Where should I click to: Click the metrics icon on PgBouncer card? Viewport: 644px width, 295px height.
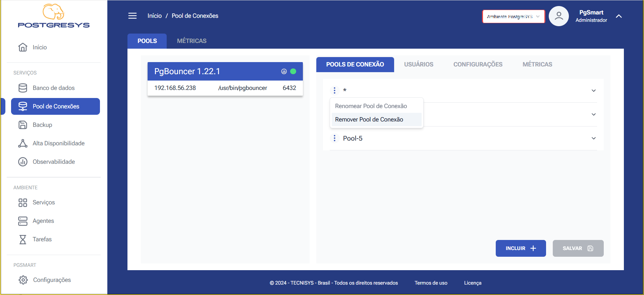pyautogui.click(x=284, y=71)
